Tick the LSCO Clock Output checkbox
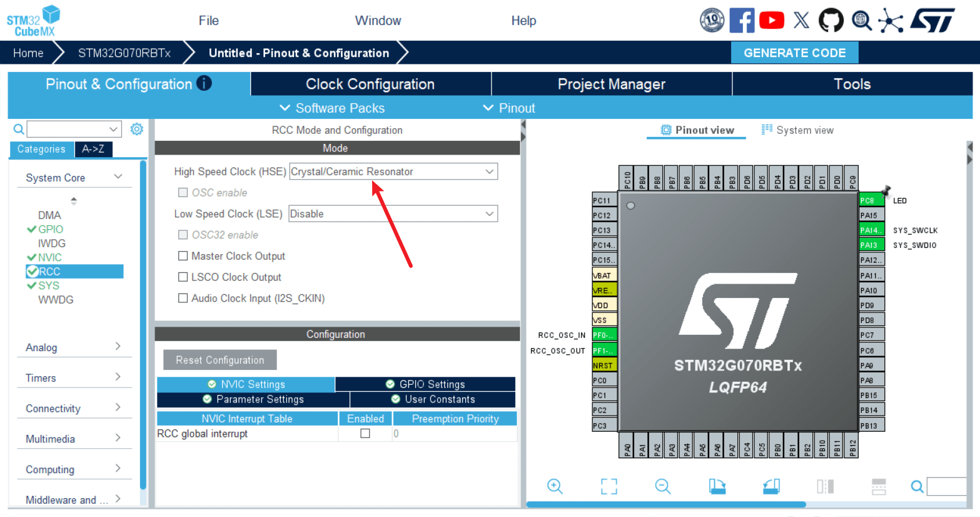 point(183,277)
